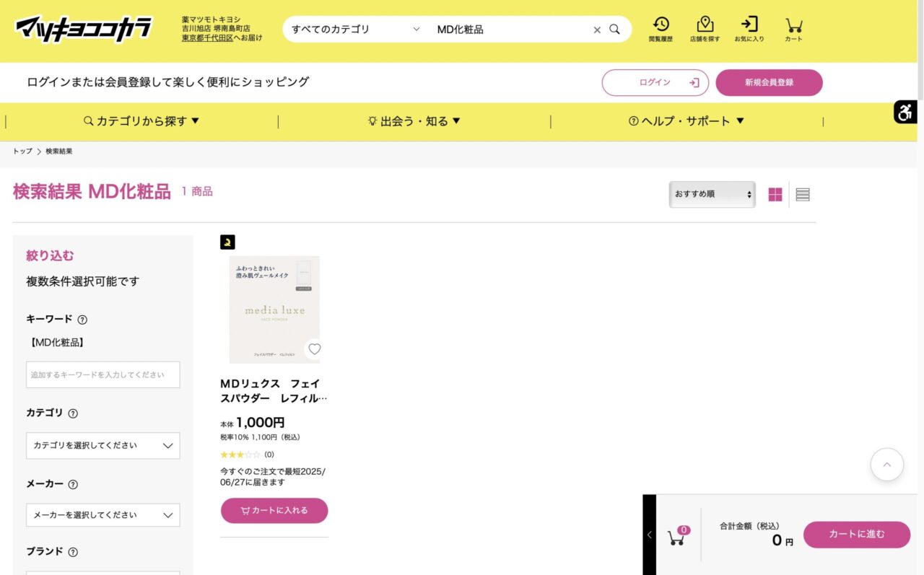The image size is (924, 575).
Task: Click カートに進む button
Action: (x=857, y=535)
